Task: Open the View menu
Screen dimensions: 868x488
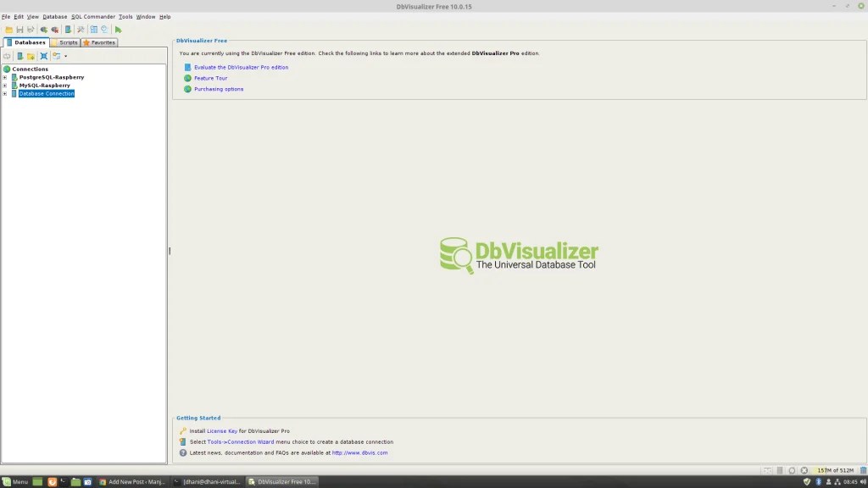Action: (33, 17)
